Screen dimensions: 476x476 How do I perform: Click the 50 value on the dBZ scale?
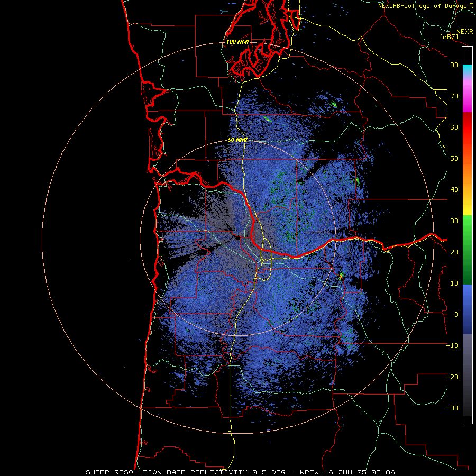[x=454, y=159]
